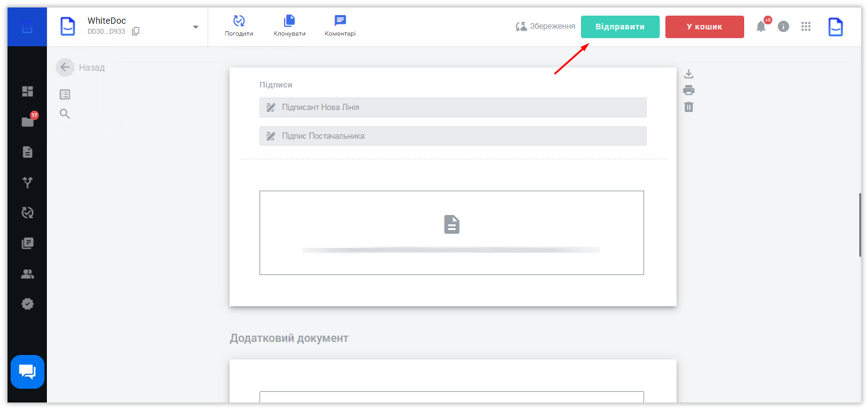Screen dimensions: 868x410
Task: Click the WhiteDoc document title text
Action: click(107, 21)
